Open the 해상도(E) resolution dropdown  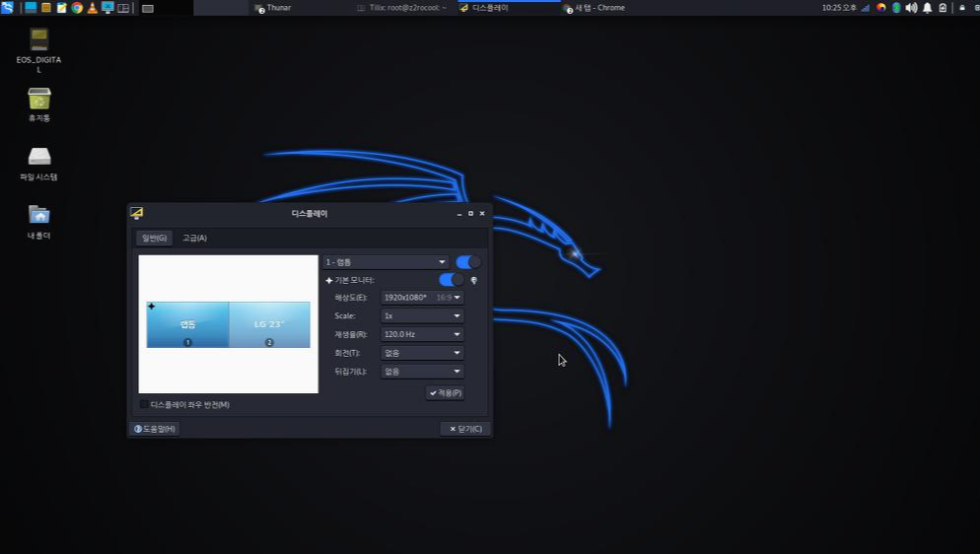coord(423,298)
